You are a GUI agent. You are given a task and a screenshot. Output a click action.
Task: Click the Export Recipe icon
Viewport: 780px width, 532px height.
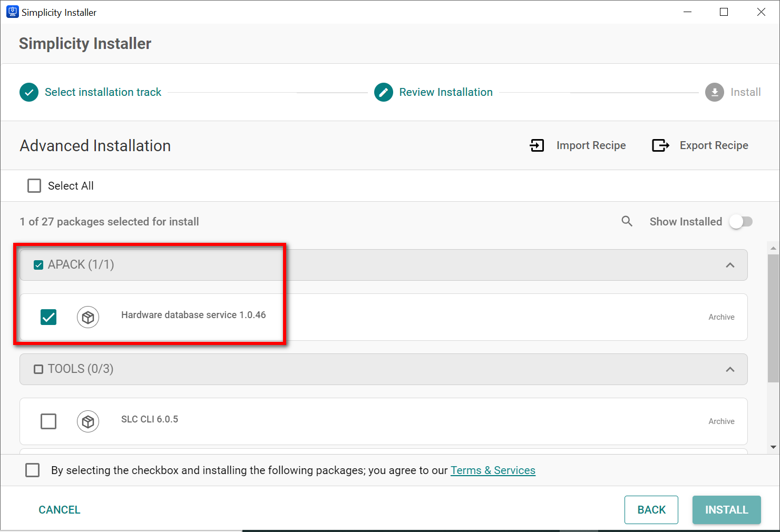[661, 145]
